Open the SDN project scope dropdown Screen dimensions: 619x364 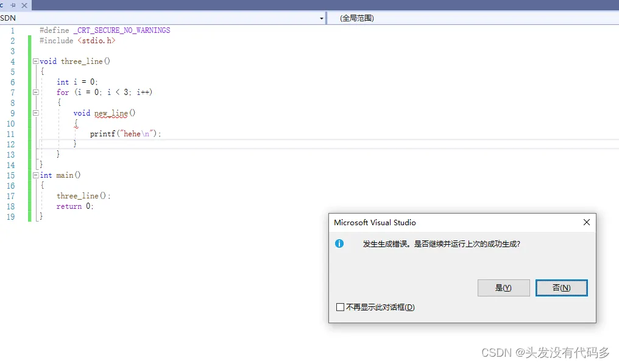(321, 18)
